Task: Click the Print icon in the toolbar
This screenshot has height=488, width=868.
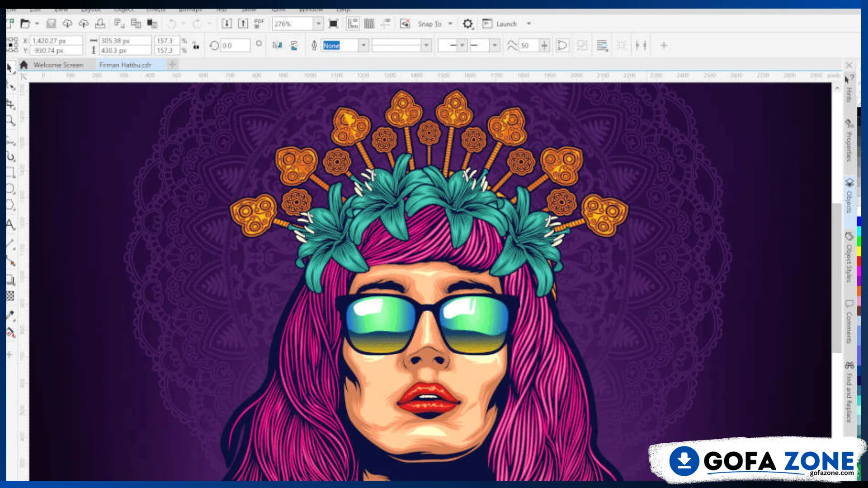Action: [100, 23]
